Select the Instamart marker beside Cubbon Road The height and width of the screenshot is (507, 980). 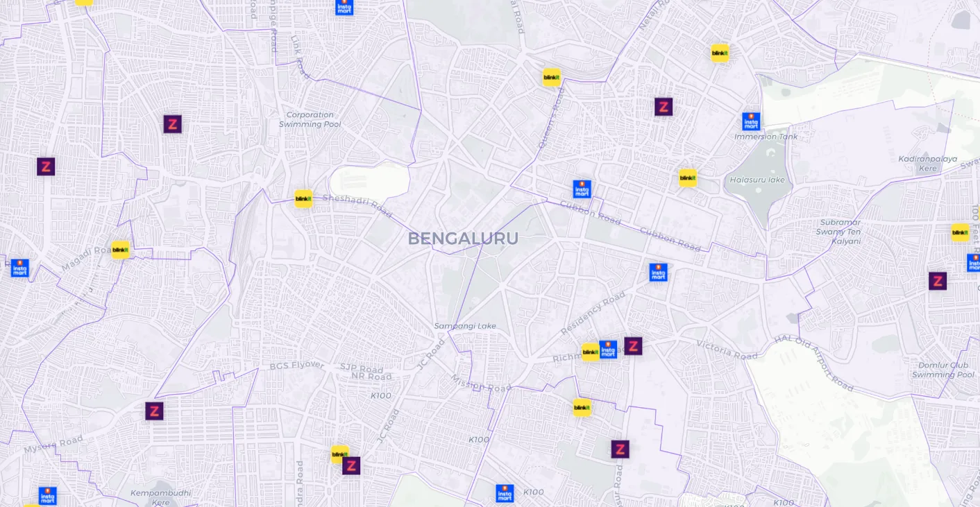582,189
